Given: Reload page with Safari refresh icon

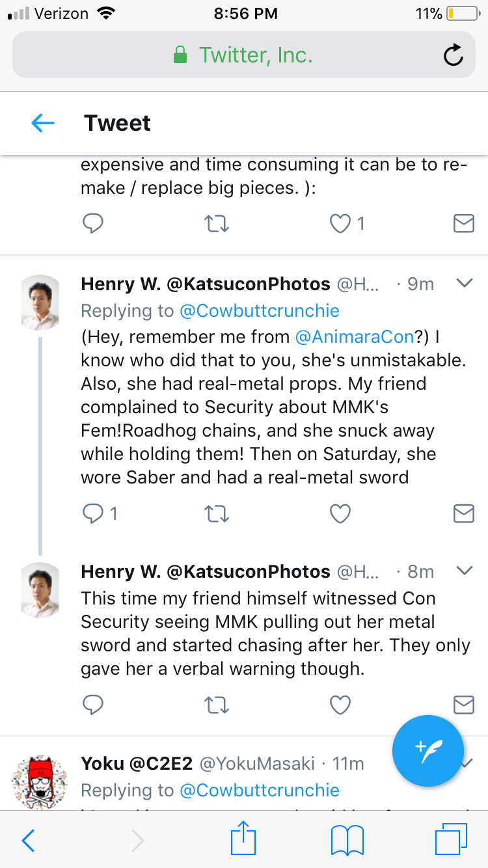Looking at the screenshot, I should 454,55.
